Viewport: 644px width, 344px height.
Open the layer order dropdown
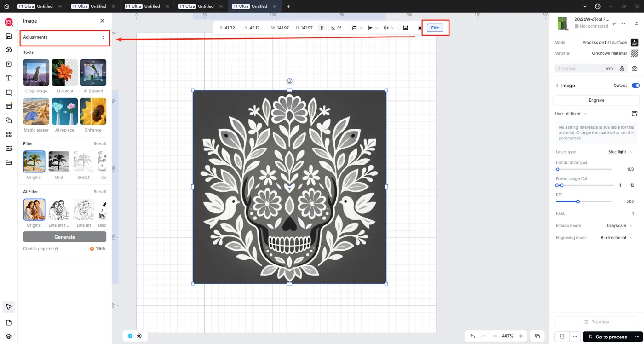click(357, 28)
